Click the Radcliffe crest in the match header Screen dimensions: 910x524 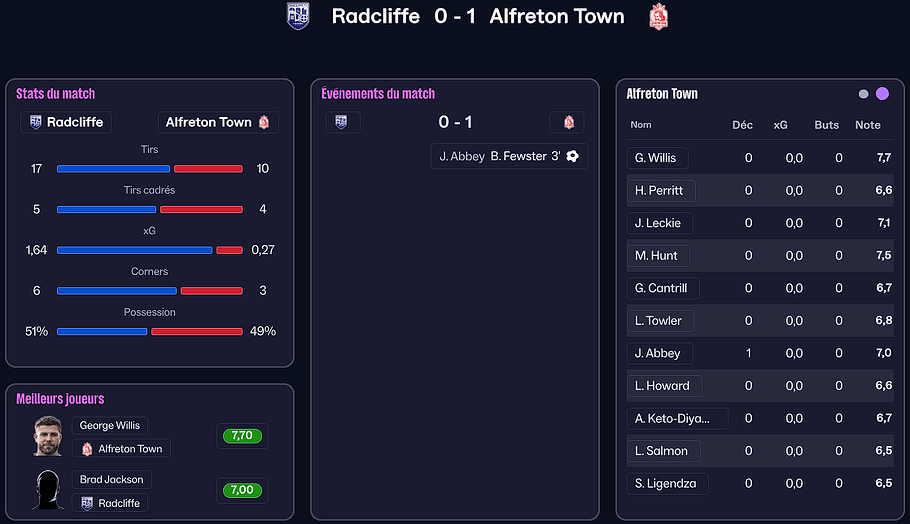pyautogui.click(x=298, y=16)
